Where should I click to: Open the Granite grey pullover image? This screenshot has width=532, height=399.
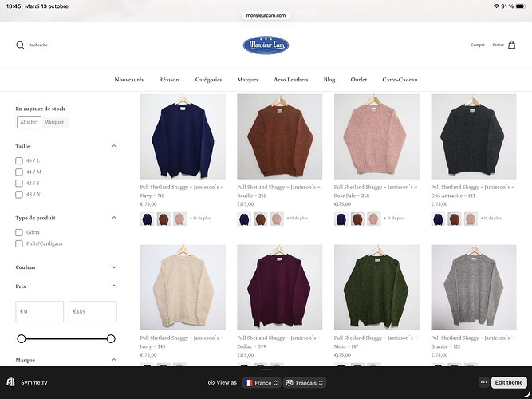(474, 287)
